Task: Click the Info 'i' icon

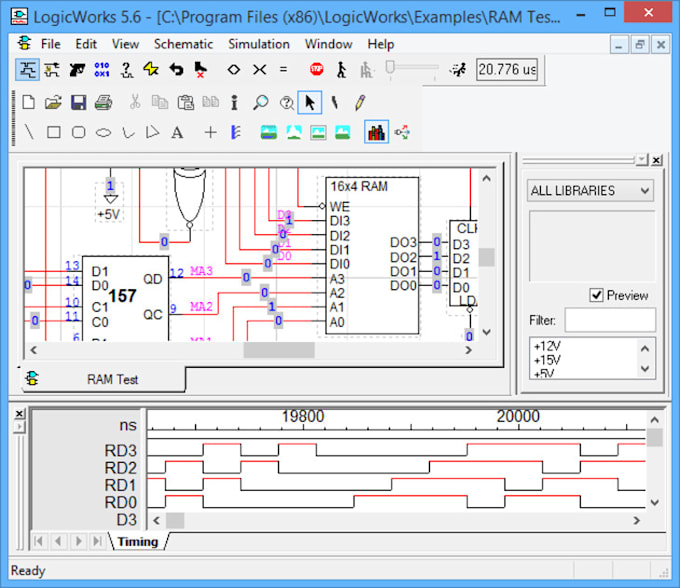Action: (235, 103)
